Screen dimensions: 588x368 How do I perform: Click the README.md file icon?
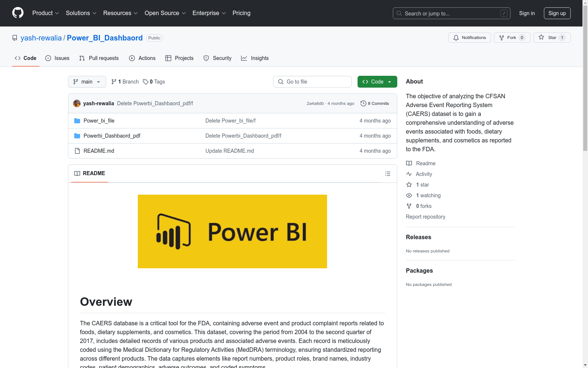coord(77,151)
